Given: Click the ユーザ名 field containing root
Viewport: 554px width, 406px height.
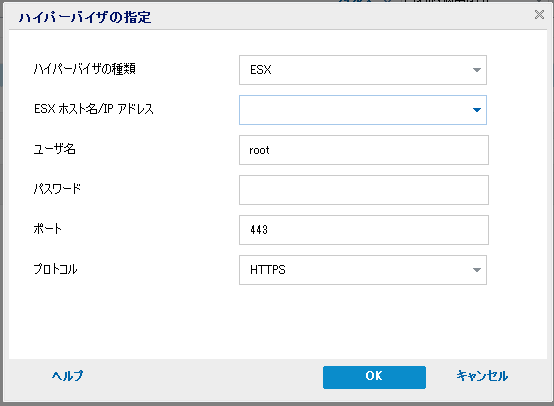Looking at the screenshot, I should 364,150.
